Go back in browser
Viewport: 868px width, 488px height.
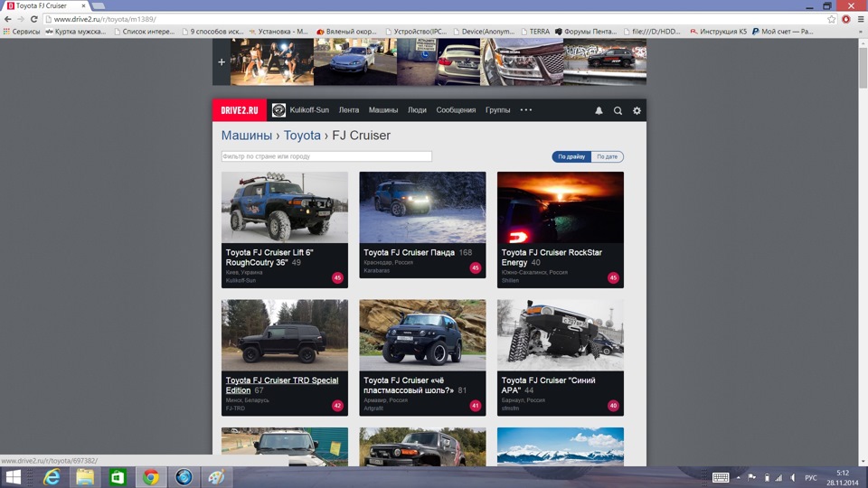click(x=8, y=19)
